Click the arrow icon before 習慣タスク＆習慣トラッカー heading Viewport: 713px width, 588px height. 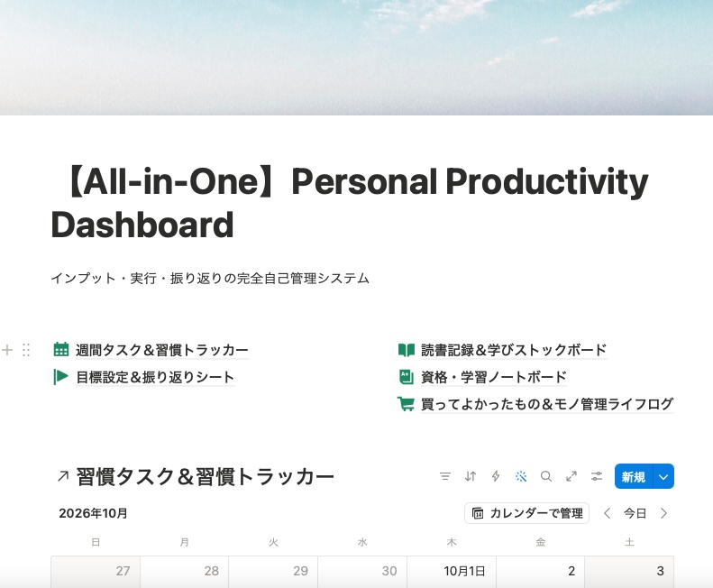pyautogui.click(x=63, y=476)
